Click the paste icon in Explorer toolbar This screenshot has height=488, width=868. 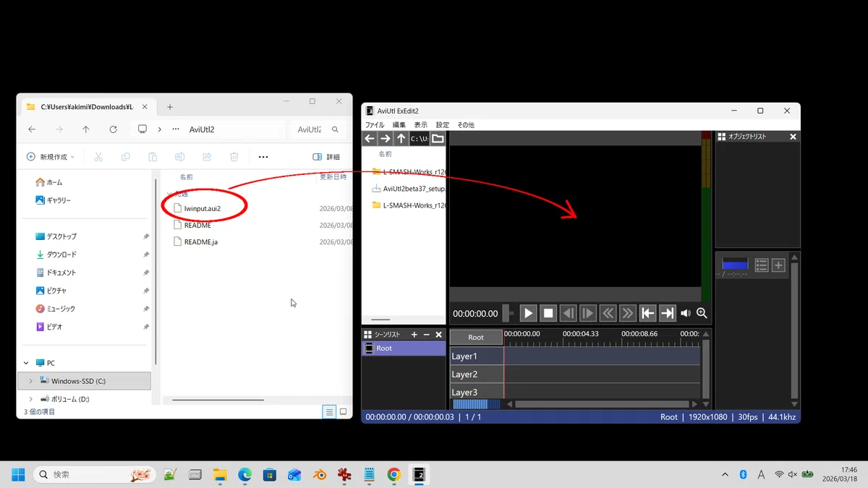point(153,157)
